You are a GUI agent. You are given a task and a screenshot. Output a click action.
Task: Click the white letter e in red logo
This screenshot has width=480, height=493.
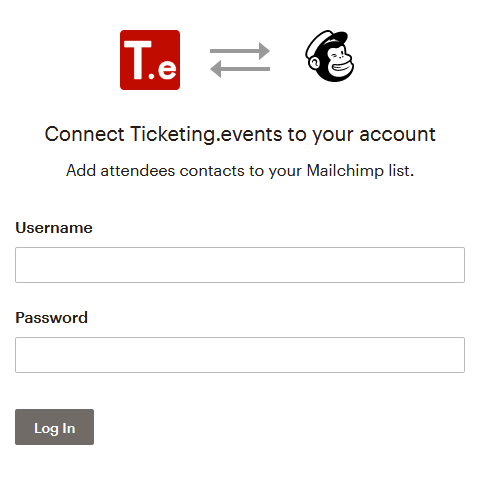(167, 69)
